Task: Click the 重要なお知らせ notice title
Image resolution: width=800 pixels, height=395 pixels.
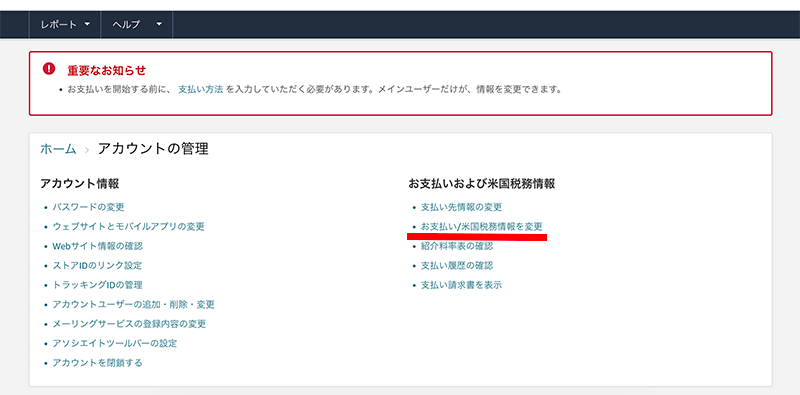Action: click(x=107, y=70)
